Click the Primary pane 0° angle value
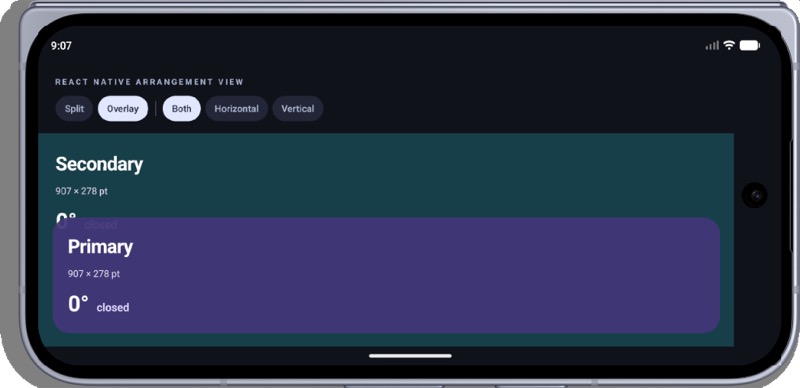 pos(78,304)
